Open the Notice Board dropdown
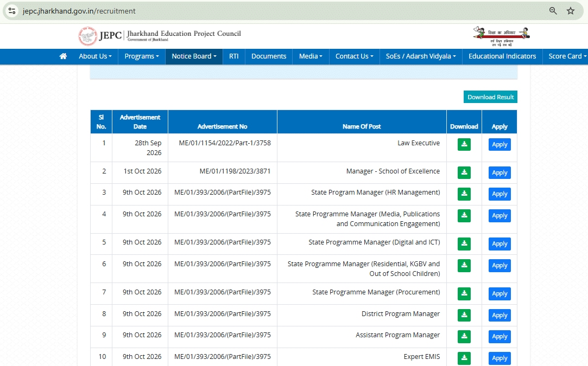Image resolution: width=588 pixels, height=366 pixels. [194, 56]
